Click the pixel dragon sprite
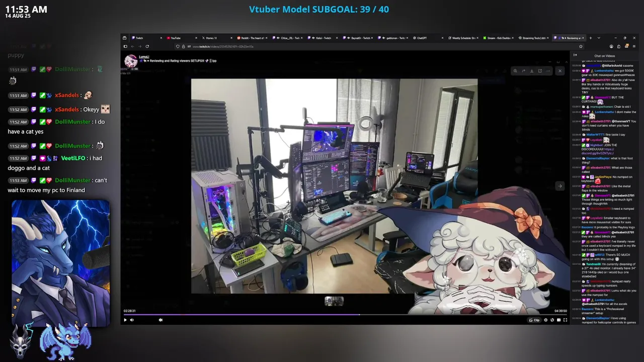Viewport: 644px width, 362px height. [x=66, y=341]
